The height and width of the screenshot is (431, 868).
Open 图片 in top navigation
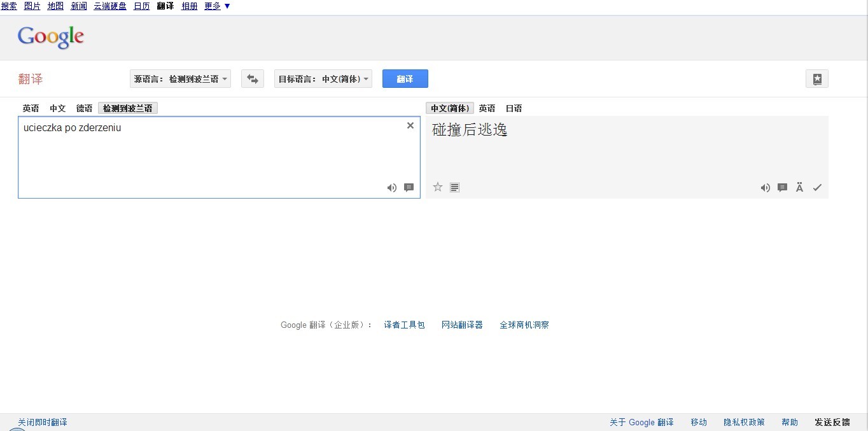coord(32,6)
